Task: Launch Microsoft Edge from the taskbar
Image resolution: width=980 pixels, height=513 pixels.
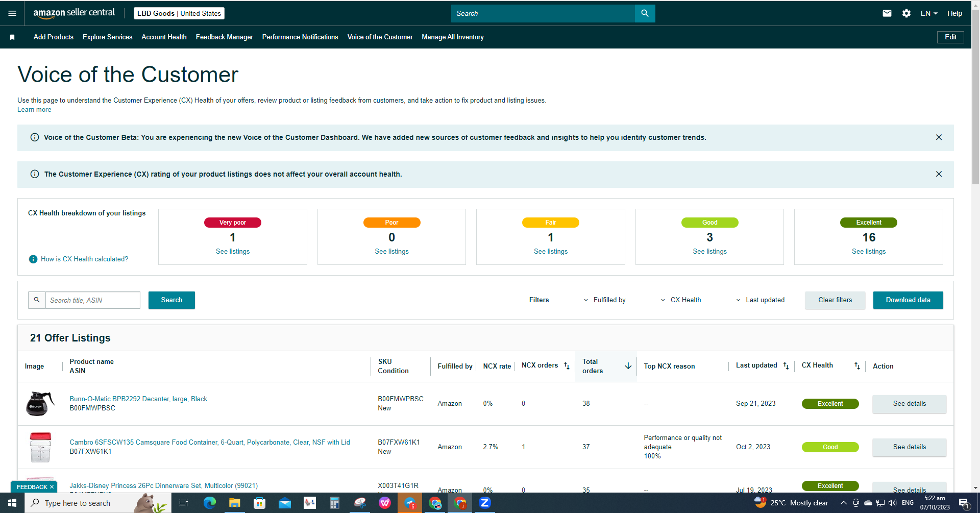Action: coord(209,503)
